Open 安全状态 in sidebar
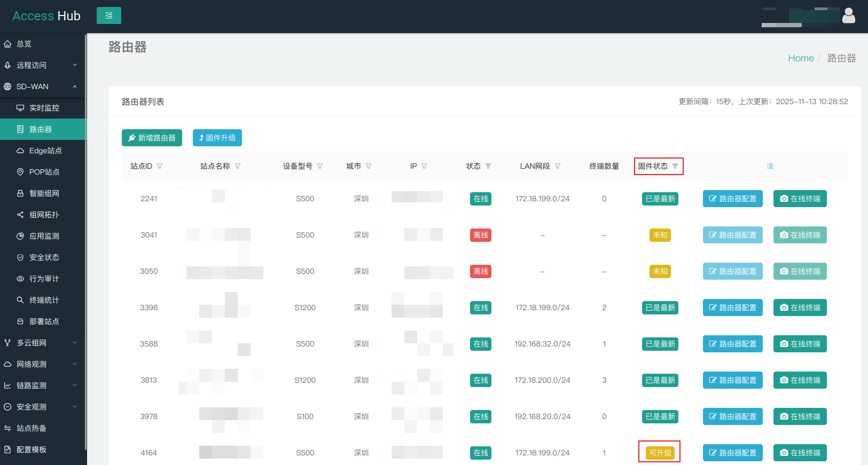 (x=43, y=257)
